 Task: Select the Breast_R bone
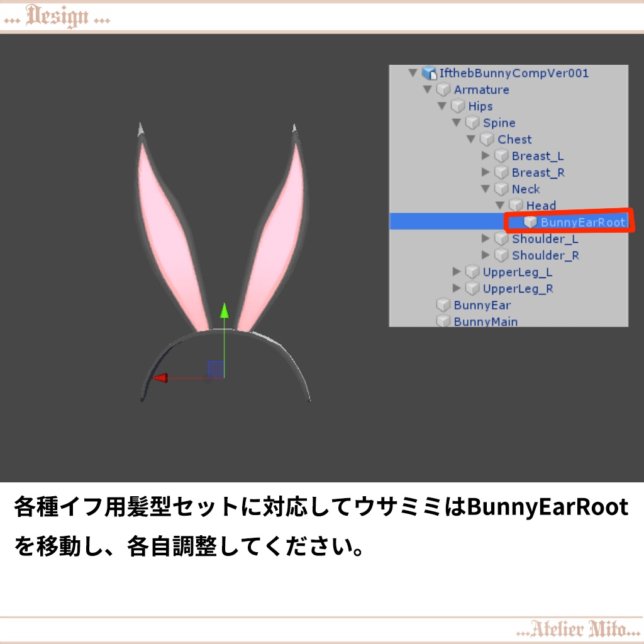point(538,172)
